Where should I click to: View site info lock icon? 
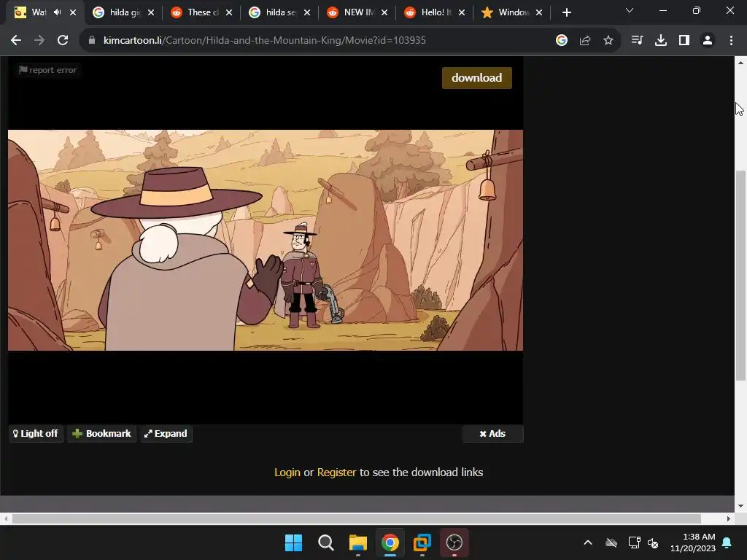tap(92, 40)
